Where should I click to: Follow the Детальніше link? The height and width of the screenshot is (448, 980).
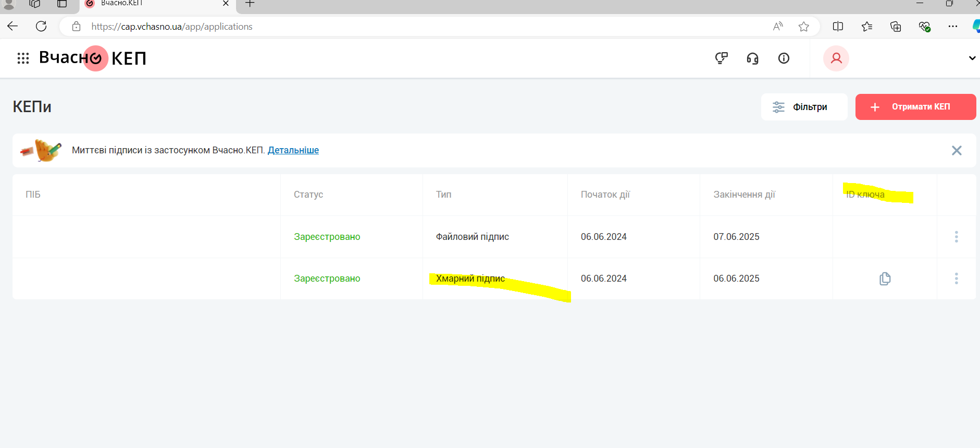[293, 150]
